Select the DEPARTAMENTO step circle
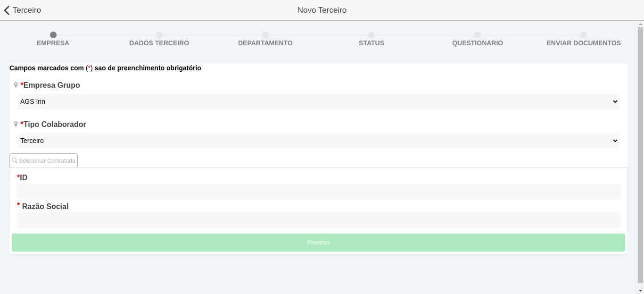This screenshot has width=644, height=294. [265, 35]
